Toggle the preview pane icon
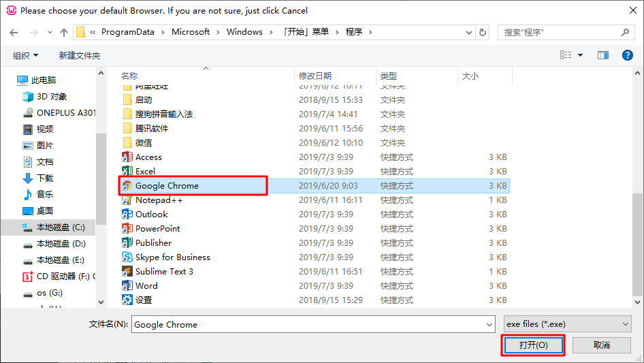644x363 pixels. click(603, 55)
